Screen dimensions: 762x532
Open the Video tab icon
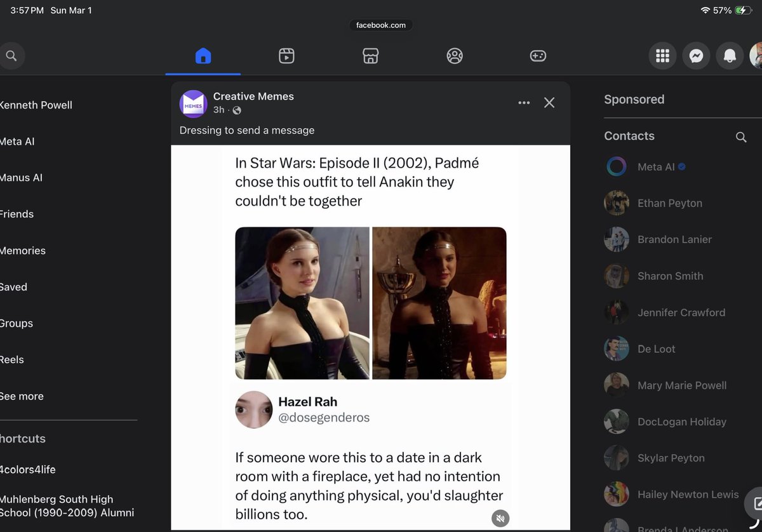pos(286,56)
